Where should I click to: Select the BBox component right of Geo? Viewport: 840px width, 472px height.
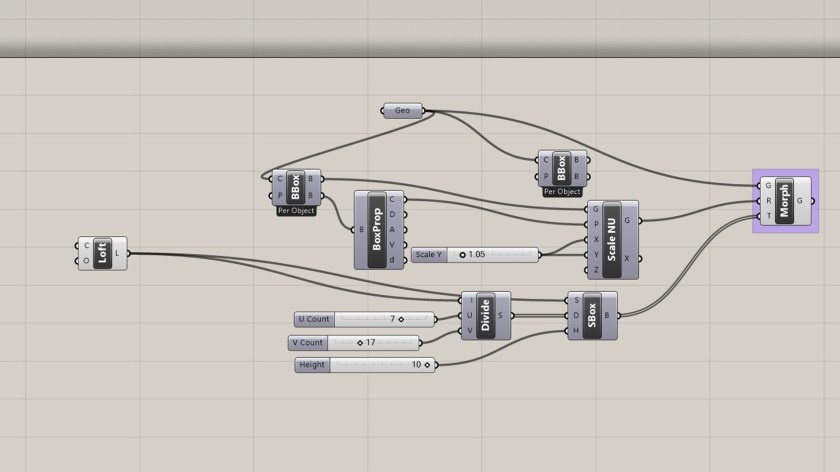coord(561,168)
